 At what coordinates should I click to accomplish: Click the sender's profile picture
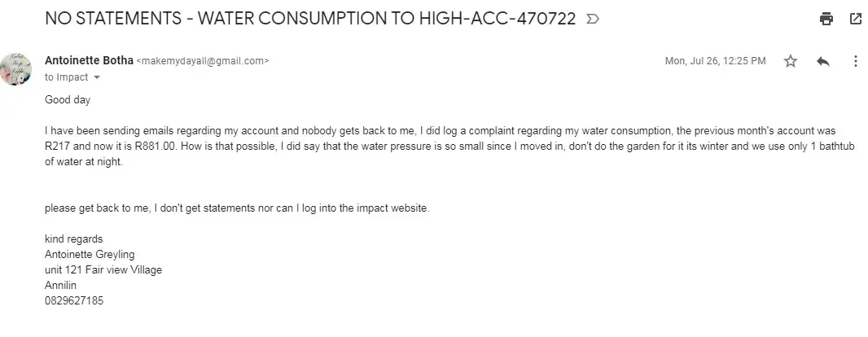click(x=17, y=68)
